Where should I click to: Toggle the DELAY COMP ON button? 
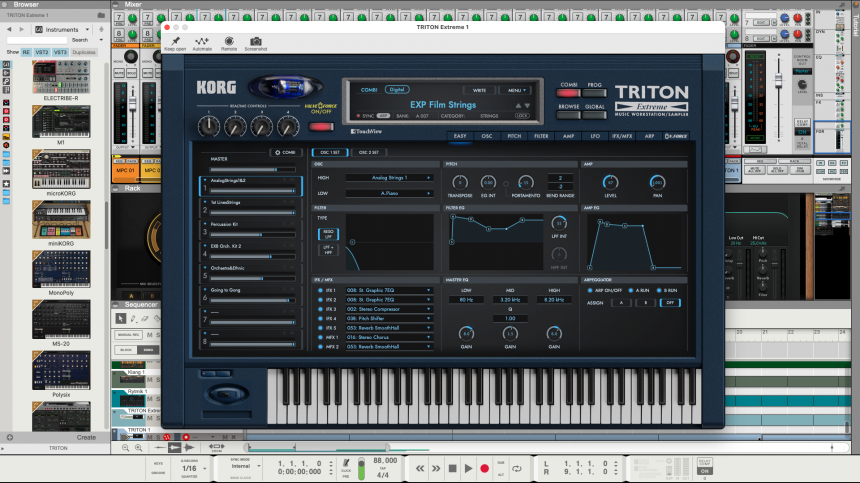tap(705, 470)
